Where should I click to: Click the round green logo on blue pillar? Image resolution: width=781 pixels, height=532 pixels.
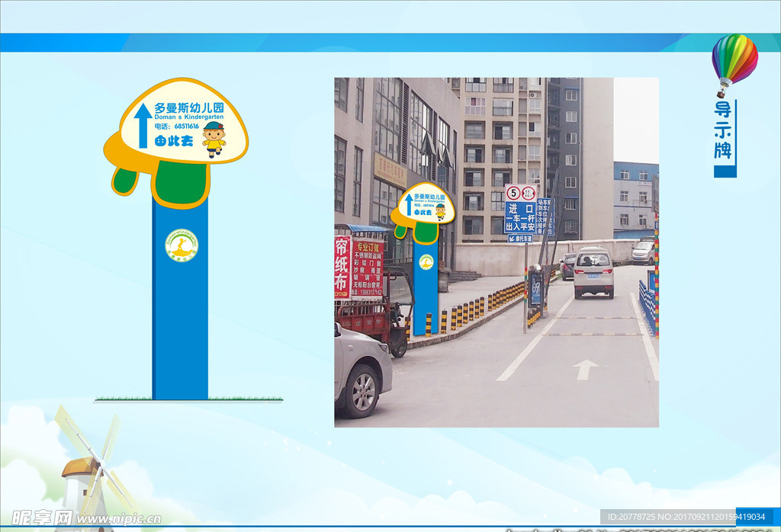click(182, 245)
